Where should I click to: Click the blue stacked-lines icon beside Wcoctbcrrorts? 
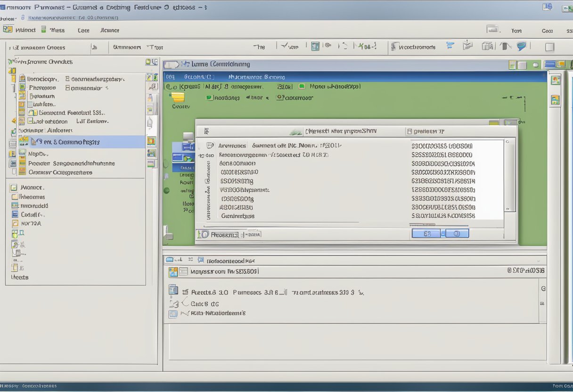coord(450,46)
